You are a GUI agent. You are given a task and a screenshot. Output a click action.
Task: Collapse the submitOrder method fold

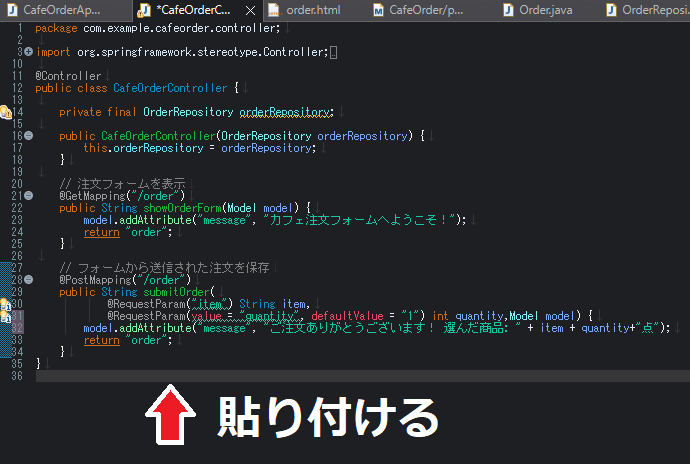click(x=28, y=280)
